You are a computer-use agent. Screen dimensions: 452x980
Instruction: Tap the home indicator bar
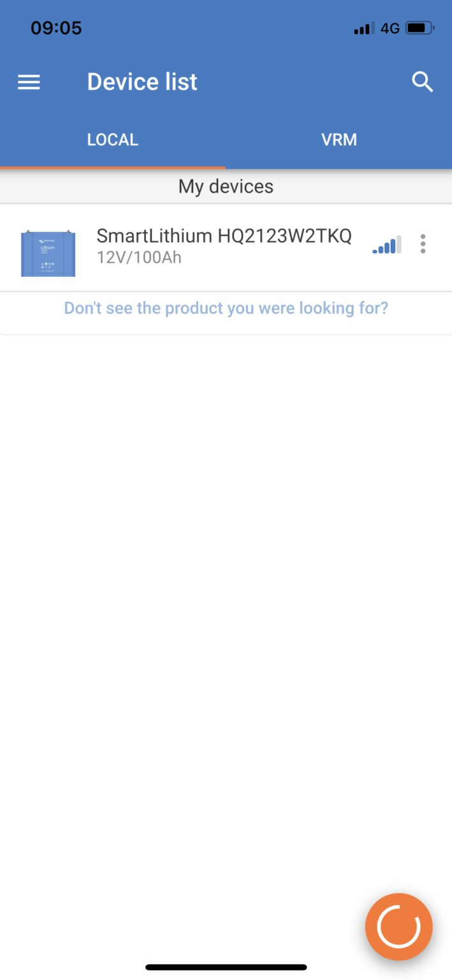pos(226,967)
